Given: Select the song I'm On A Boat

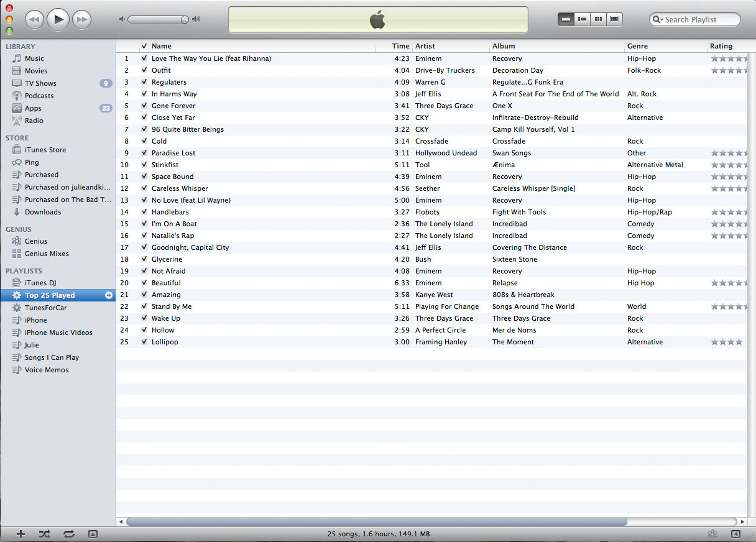Looking at the screenshot, I should (x=174, y=224).
